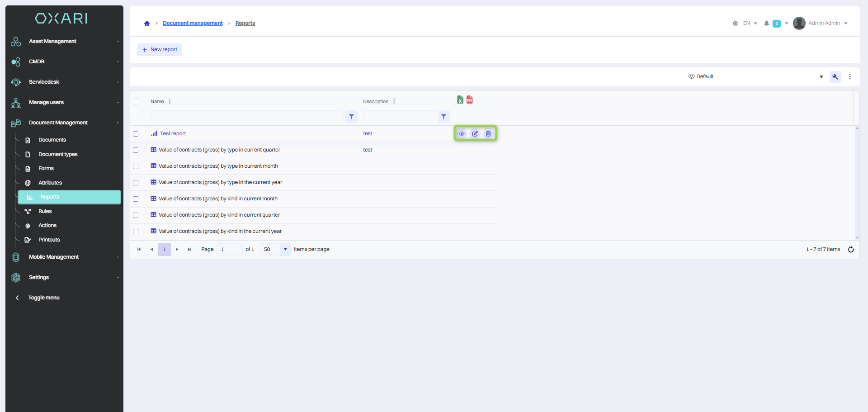
Task: Open Documents in the sidebar menu
Action: point(52,140)
